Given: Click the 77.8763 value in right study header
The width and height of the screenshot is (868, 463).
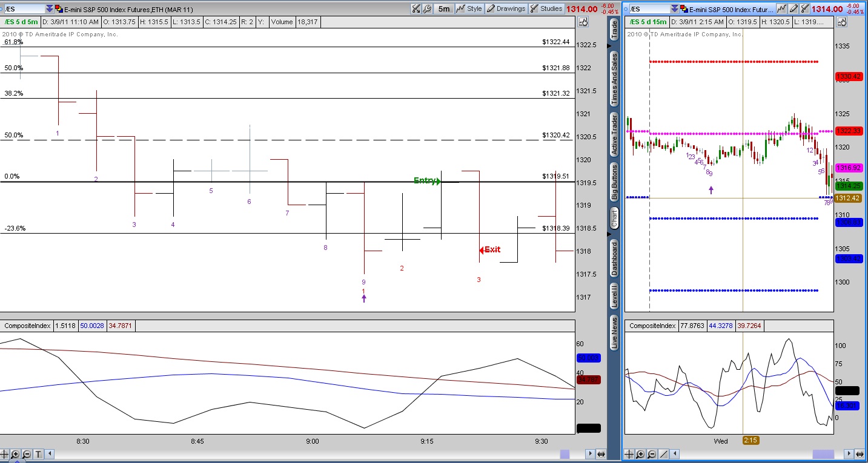Looking at the screenshot, I should (x=692, y=326).
